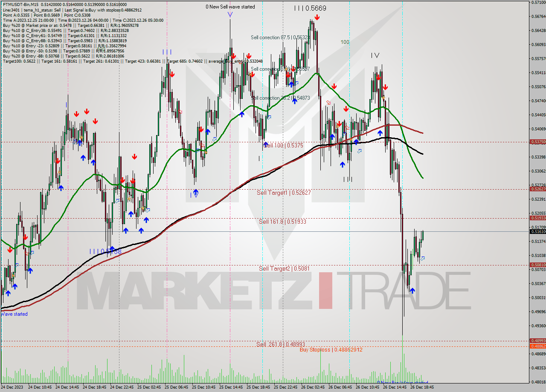546x392 pixels.
Task: Select the 'Sell correction 38.2 | 0.54873' label
Action: tap(280, 98)
